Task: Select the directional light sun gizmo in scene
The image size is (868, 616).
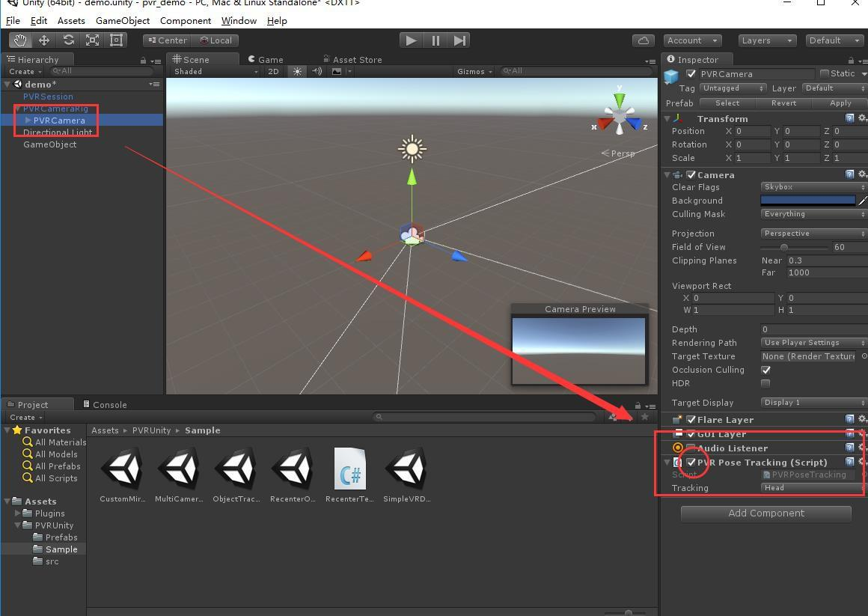Action: [412, 148]
